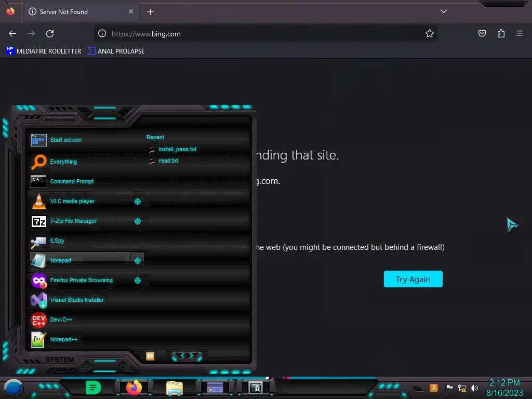Click the volume speaker tray icon
This screenshot has width=532, height=399.
click(474, 388)
